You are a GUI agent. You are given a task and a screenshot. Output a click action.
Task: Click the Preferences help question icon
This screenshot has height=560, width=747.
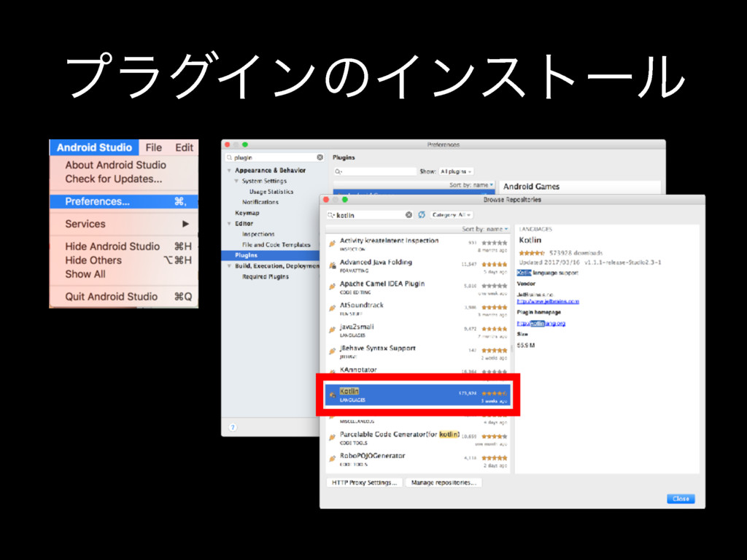coord(233,427)
